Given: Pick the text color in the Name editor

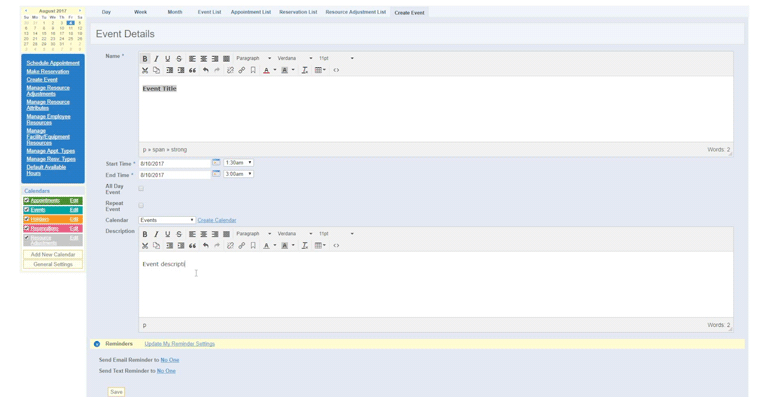Looking at the screenshot, I should click(x=266, y=70).
